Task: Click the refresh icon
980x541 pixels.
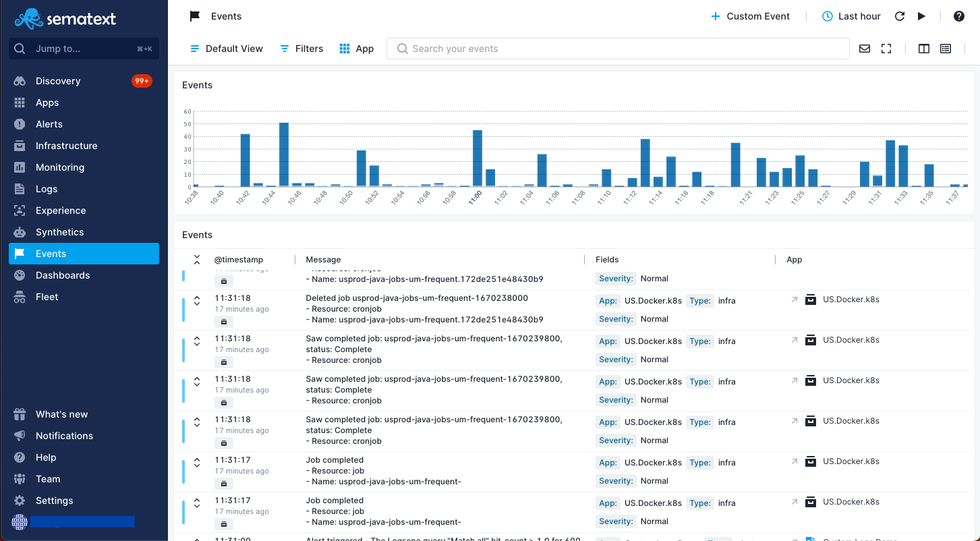Action: pos(899,16)
